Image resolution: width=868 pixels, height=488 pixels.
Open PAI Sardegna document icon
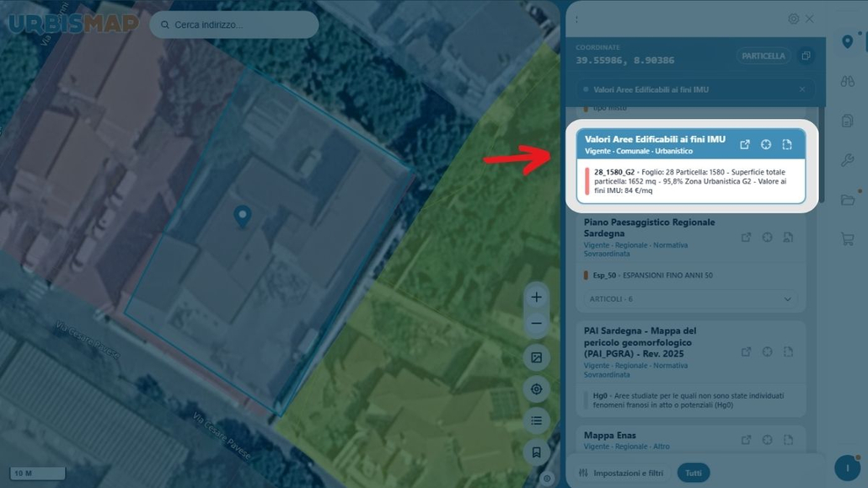point(788,351)
